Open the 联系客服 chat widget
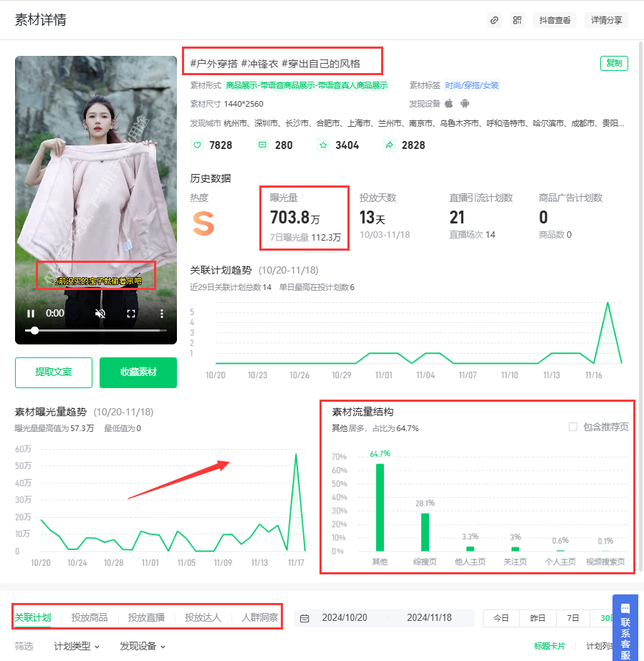This screenshot has width=644, height=661. tap(625, 628)
